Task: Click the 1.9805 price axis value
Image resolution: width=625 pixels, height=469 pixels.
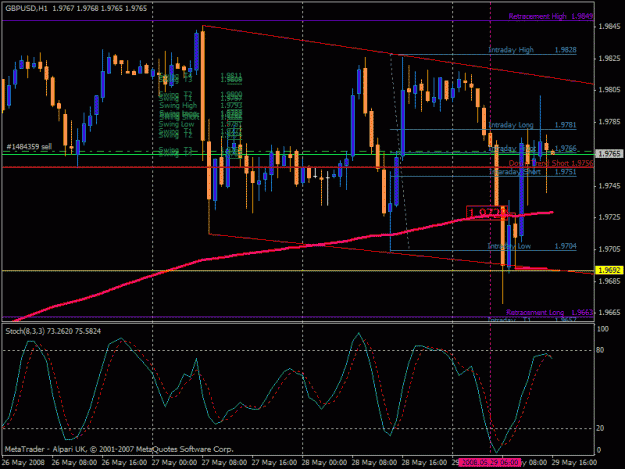Action: [609, 90]
